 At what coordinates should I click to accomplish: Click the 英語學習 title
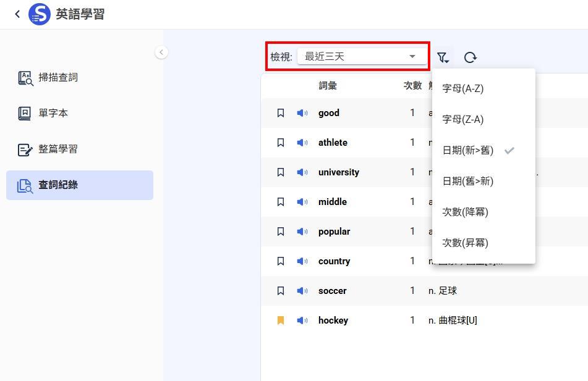(80, 14)
